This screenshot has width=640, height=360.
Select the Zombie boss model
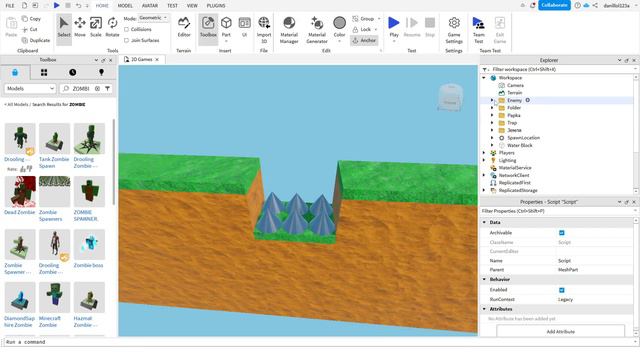(x=89, y=249)
